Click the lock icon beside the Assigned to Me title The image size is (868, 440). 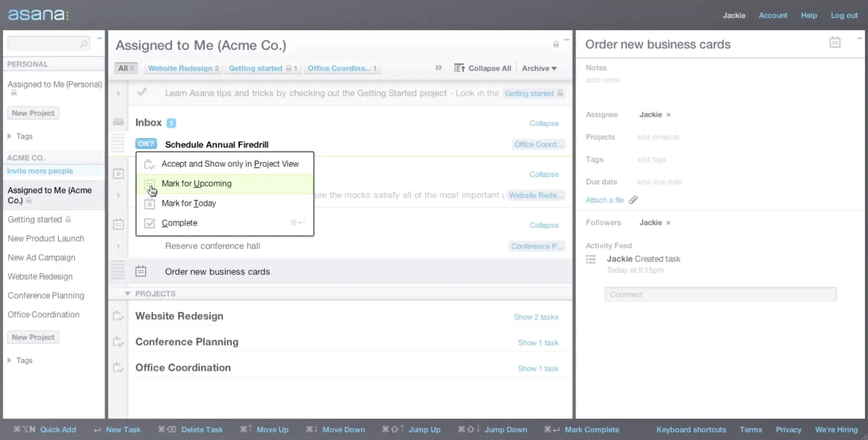(556, 44)
